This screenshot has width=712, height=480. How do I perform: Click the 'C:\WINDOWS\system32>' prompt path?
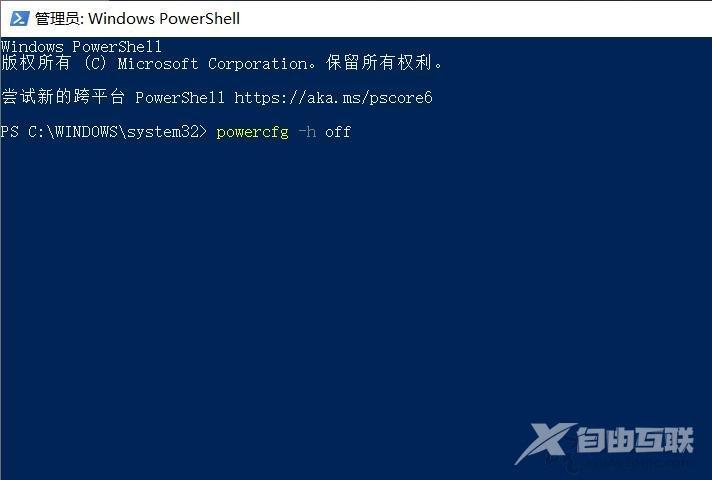pyautogui.click(x=117, y=132)
